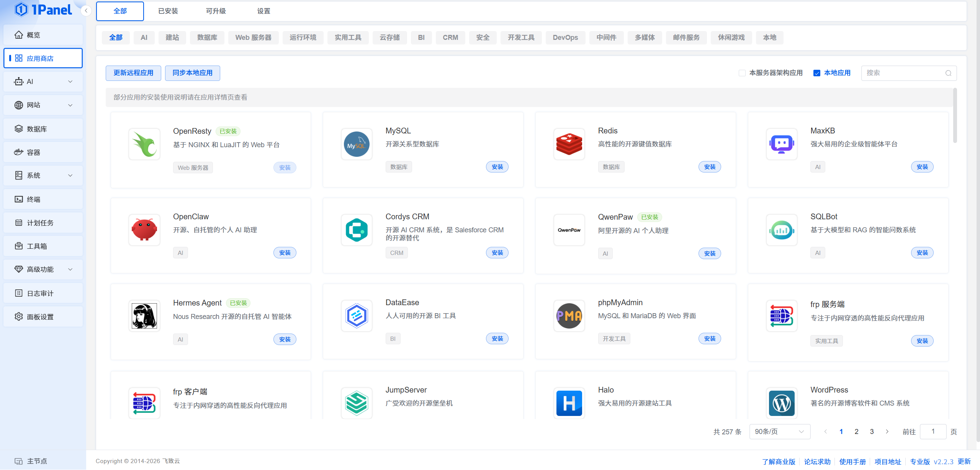Open the WordPress app icon

click(782, 403)
